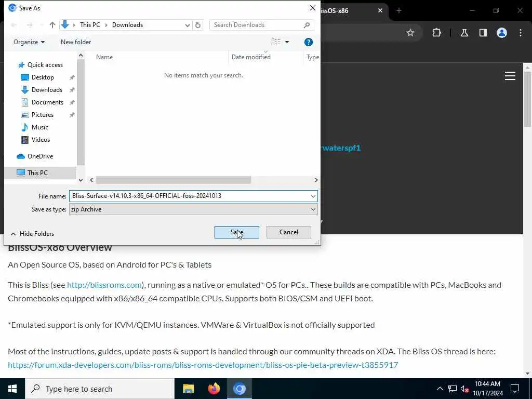
Task: Bookmark this page with the star icon
Action: tap(410, 33)
